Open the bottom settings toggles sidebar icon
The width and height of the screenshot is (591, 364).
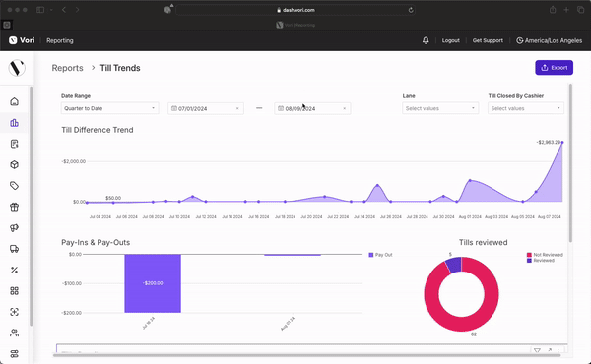click(x=15, y=354)
